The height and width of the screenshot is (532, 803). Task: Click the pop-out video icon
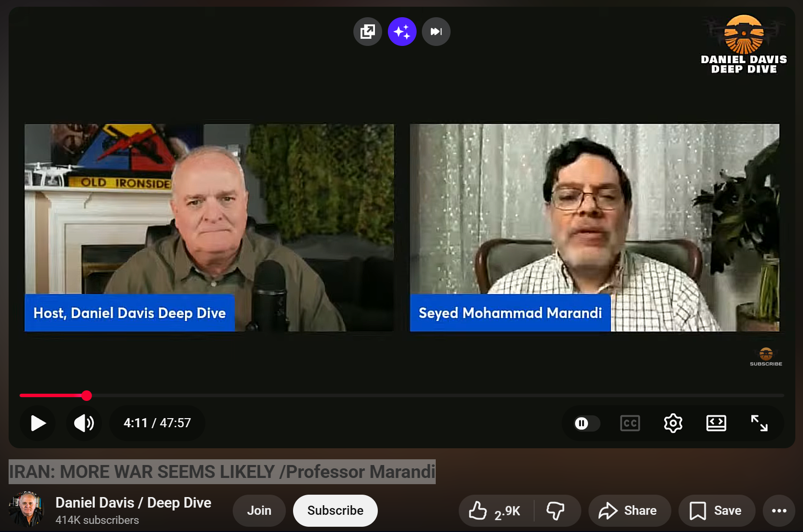pos(367,32)
